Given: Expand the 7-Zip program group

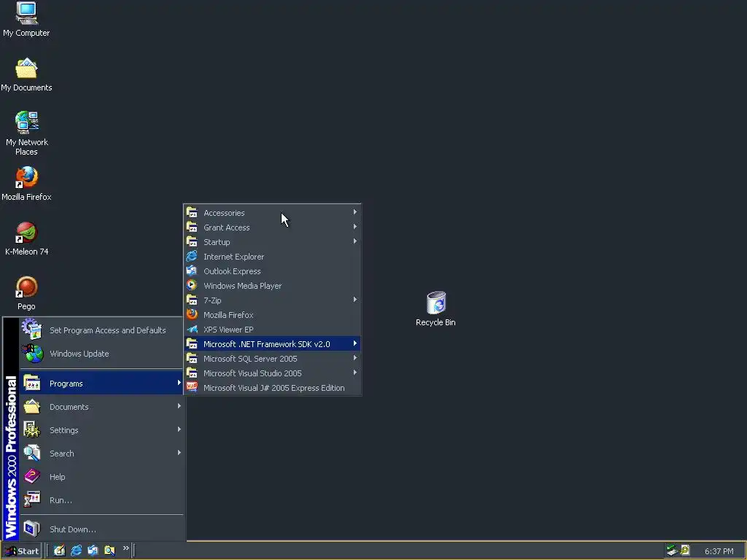Looking at the screenshot, I should point(272,300).
